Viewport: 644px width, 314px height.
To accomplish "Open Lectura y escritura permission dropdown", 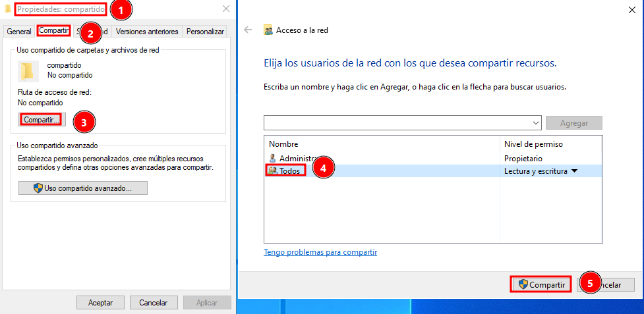I will coord(541,171).
